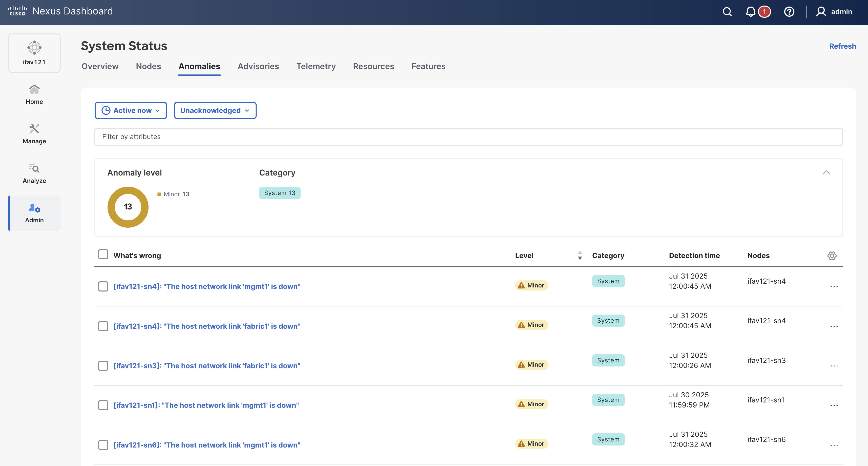This screenshot has width=868, height=466.
Task: Click warning icon for sn6 mgmt1 row
Action: (521, 444)
